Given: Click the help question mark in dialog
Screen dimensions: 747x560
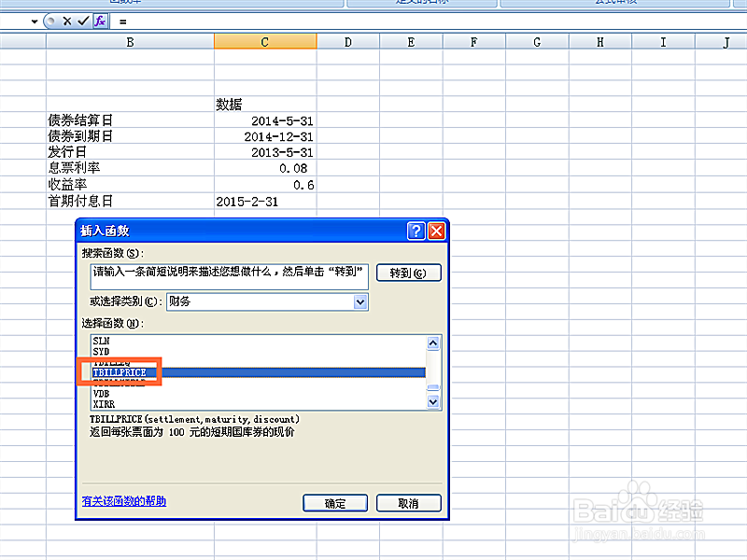Looking at the screenshot, I should click(x=416, y=231).
